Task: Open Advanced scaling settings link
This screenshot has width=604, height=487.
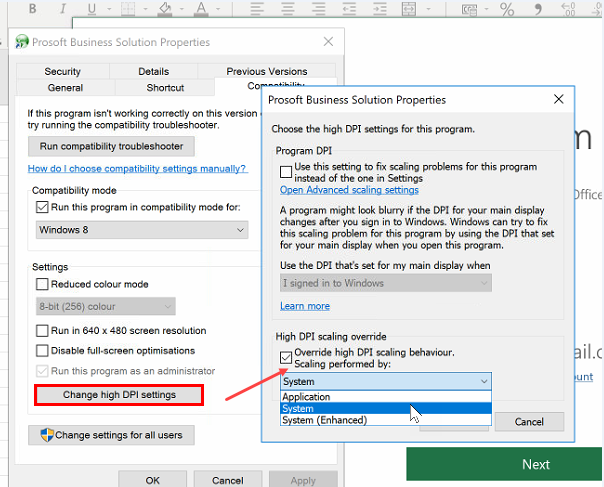Action: pos(349,190)
